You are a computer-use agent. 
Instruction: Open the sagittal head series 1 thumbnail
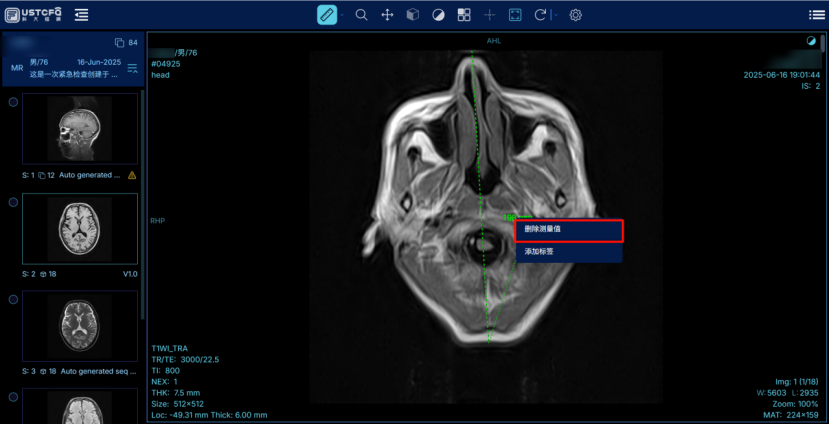coord(79,129)
